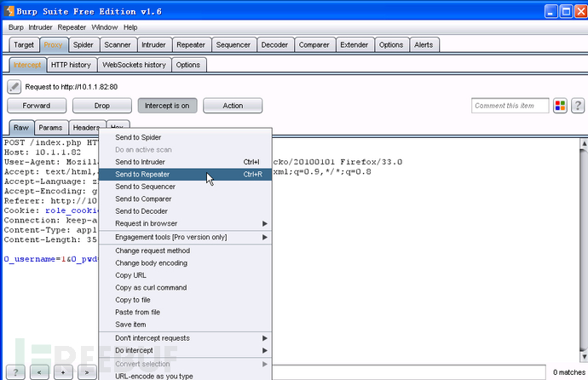Toggle URL-encode as you type option
The height and width of the screenshot is (380, 588).
tap(185, 376)
